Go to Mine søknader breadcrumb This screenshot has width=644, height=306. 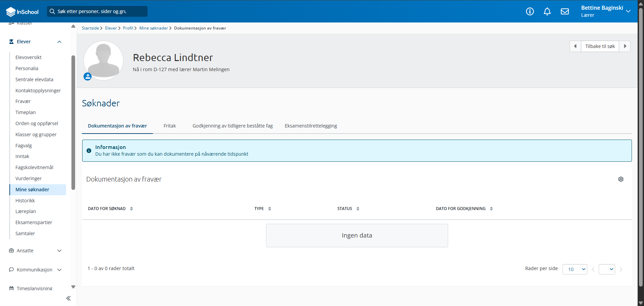click(x=154, y=28)
